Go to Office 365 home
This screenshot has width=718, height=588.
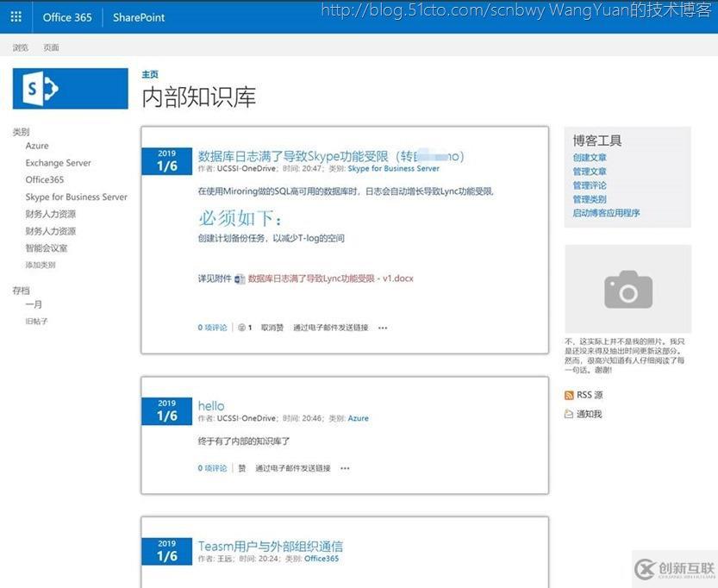[67, 17]
